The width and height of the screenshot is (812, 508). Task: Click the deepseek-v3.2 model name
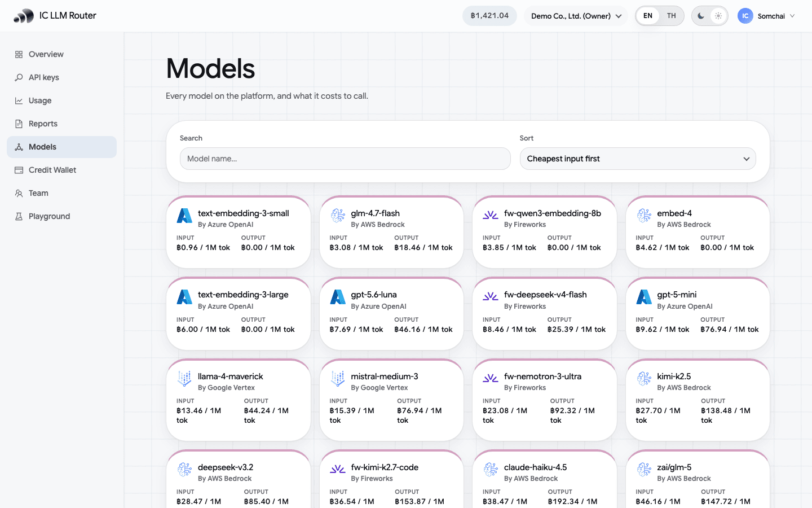tap(226, 467)
